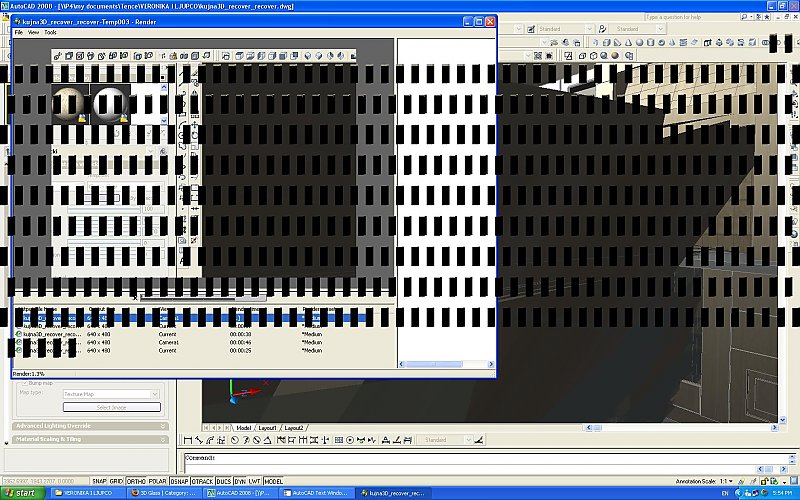Expand the Advanced Lighting Override panel

(x=90, y=426)
